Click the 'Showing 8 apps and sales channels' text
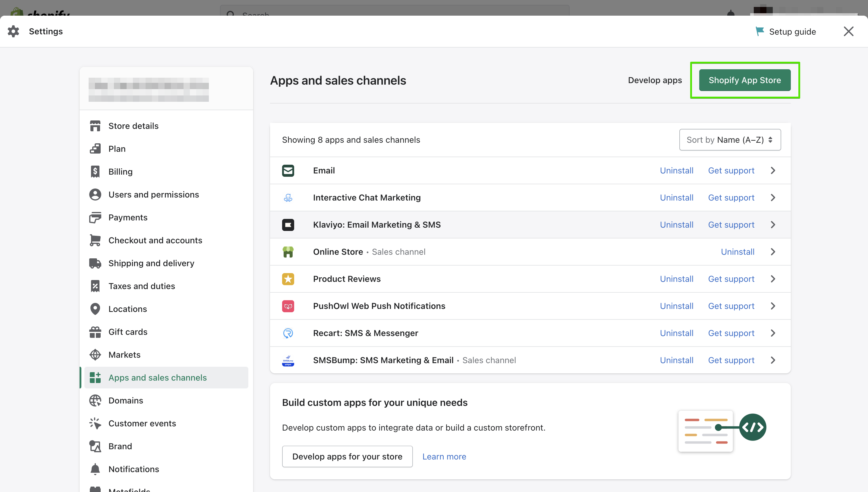This screenshot has height=492, width=868. pyautogui.click(x=351, y=140)
